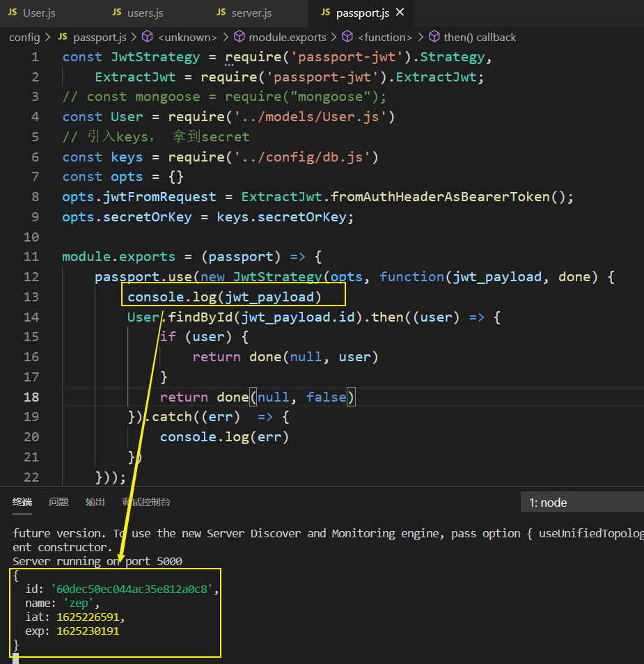
Task: Select the 终端 terminal panel tab
Action: 22,503
